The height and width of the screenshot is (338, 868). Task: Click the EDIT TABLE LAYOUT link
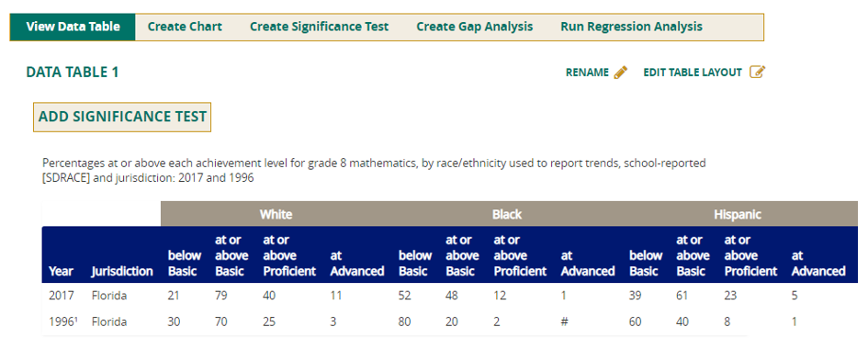tap(693, 73)
